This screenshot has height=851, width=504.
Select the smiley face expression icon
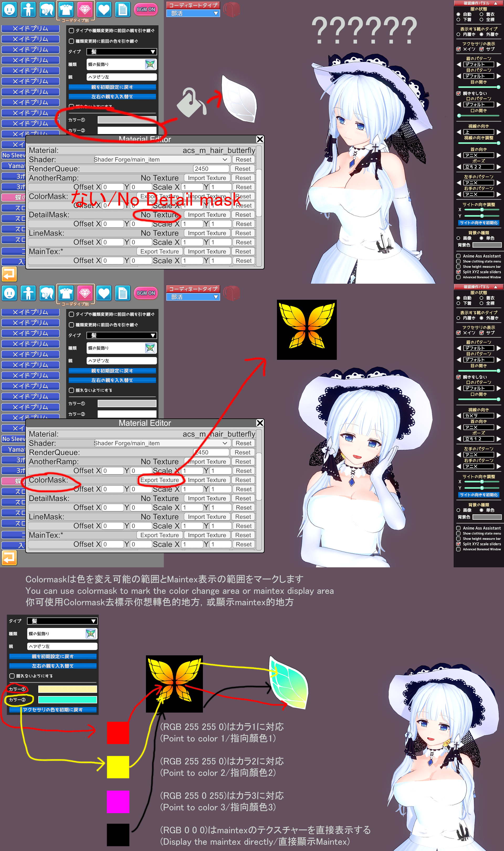pos(10,9)
